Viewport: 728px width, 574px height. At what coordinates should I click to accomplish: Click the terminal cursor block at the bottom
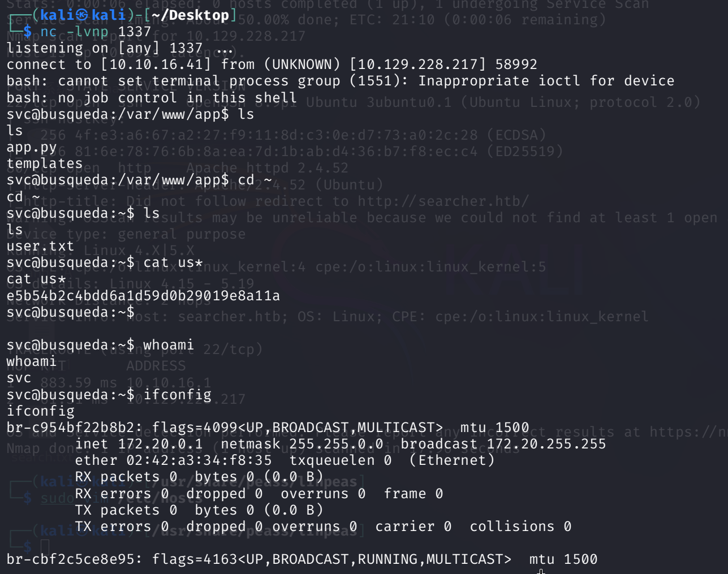click(x=45, y=546)
